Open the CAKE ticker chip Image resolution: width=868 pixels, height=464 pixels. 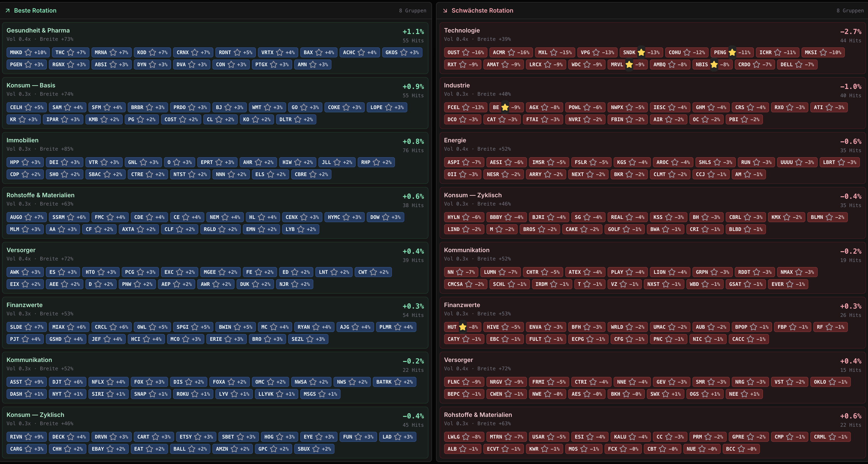point(582,229)
